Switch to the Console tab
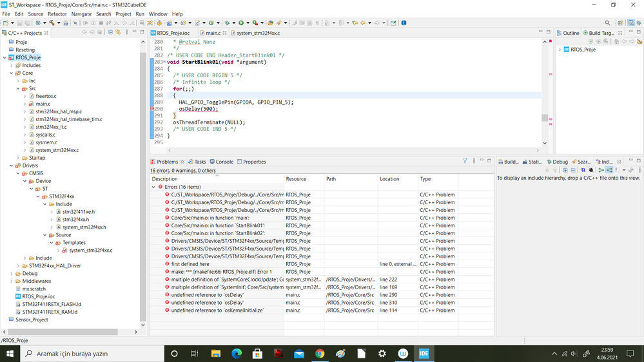Screen dimensions: 644x362 (221, 162)
